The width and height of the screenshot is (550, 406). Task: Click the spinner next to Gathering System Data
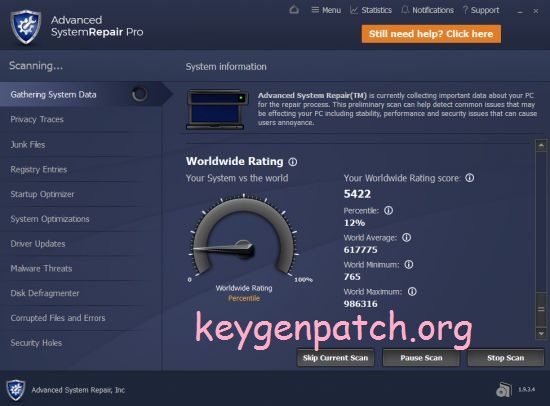coord(139,94)
